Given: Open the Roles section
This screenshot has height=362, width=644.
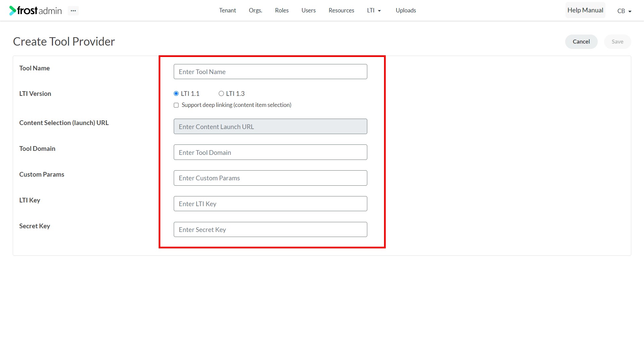Looking at the screenshot, I should tap(282, 10).
